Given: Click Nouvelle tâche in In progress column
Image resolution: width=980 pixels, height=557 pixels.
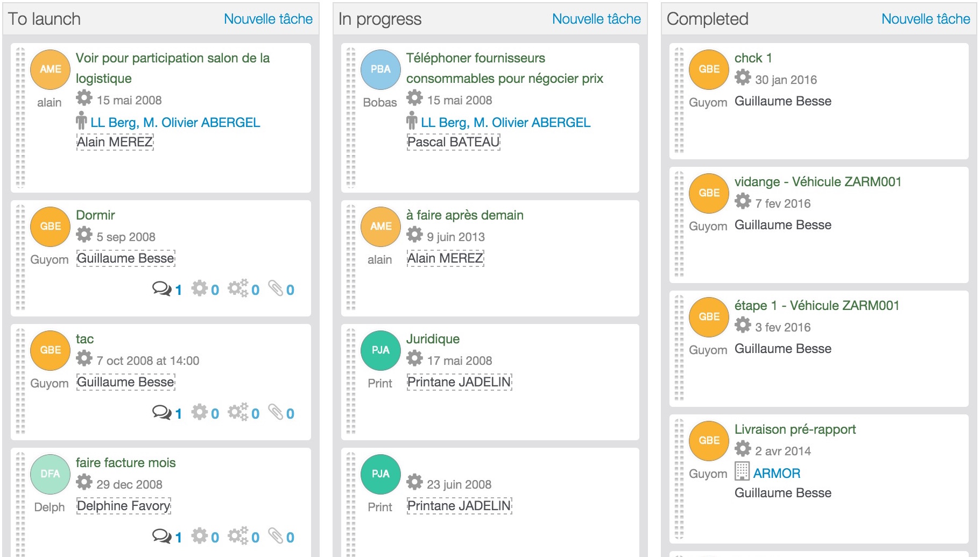Looking at the screenshot, I should click(596, 19).
